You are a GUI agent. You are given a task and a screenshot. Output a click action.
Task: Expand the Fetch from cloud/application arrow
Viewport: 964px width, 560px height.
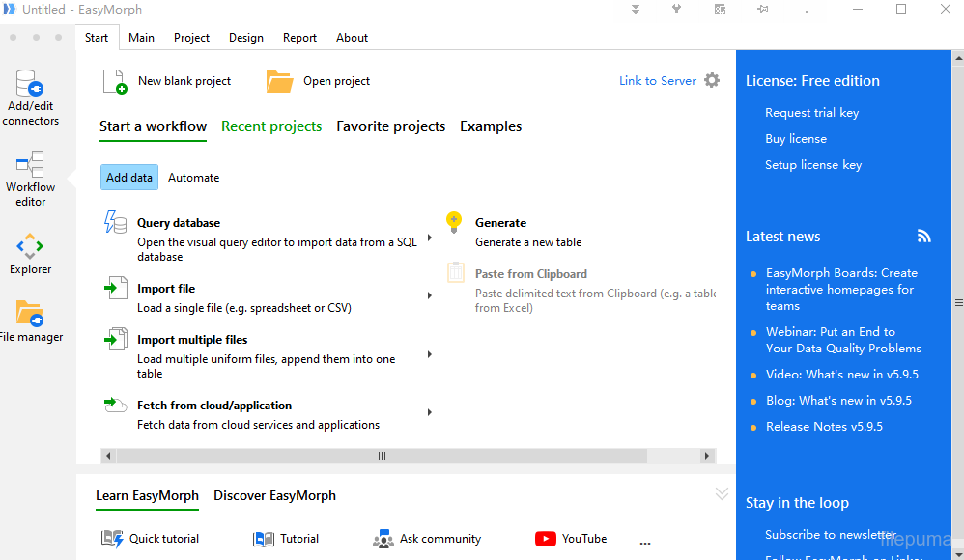429,412
